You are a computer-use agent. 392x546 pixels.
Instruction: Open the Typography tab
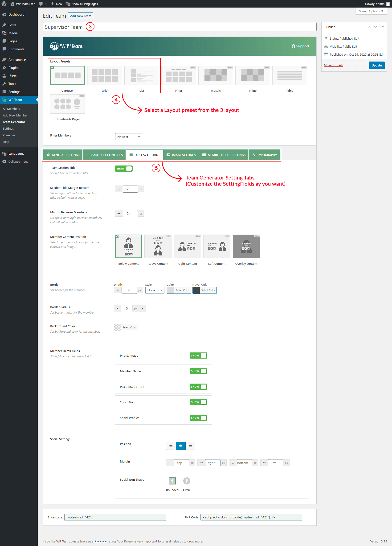click(264, 155)
